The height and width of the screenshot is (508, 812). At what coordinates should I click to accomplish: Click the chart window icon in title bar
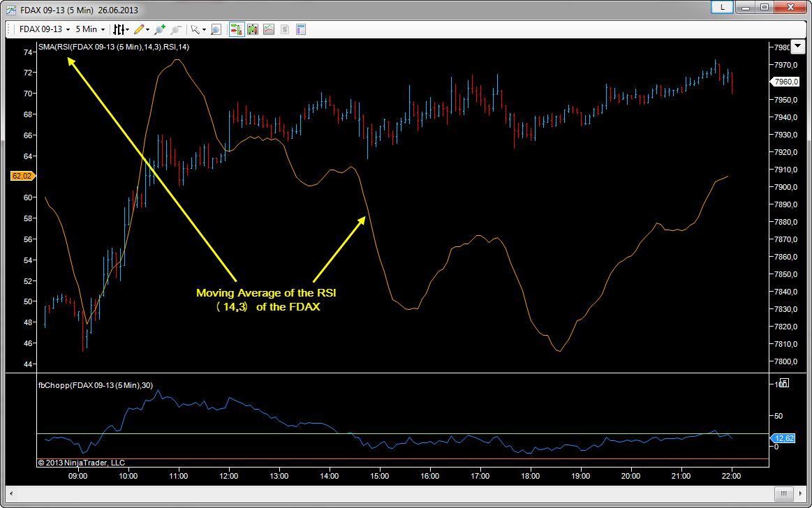pyautogui.click(x=11, y=10)
